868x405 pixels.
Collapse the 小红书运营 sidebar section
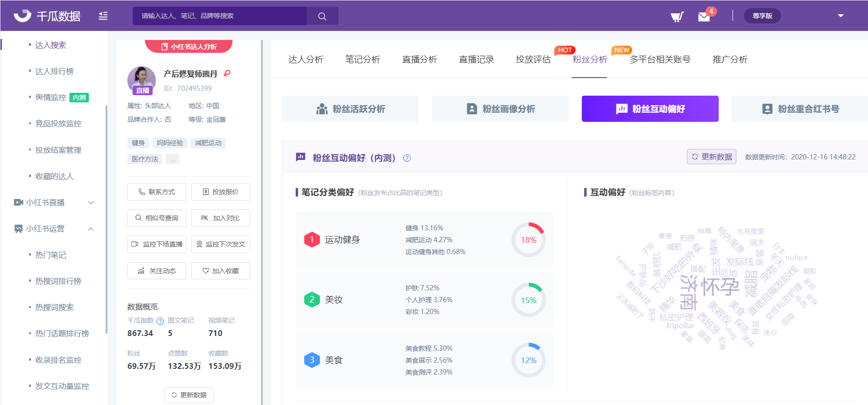point(91,229)
